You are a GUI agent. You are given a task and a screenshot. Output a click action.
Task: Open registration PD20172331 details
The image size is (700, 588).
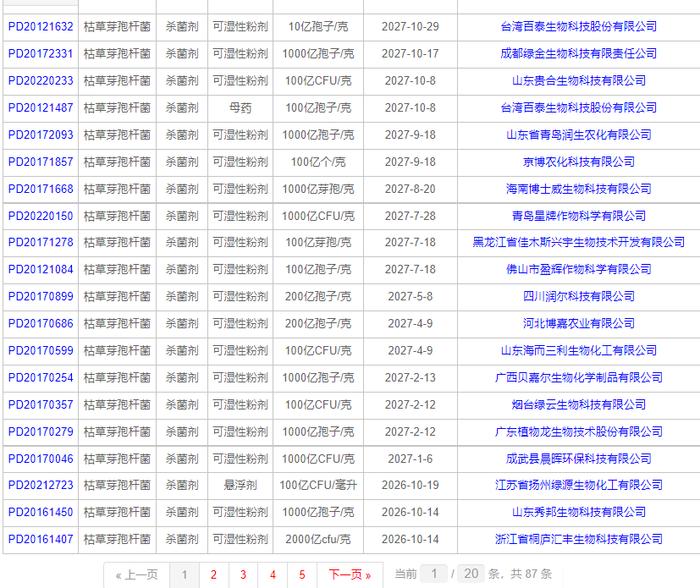(x=40, y=54)
